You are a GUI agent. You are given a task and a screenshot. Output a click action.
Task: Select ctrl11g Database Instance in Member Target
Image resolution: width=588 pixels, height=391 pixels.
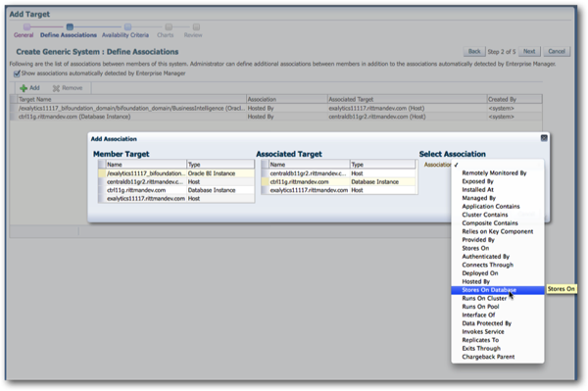(176, 190)
